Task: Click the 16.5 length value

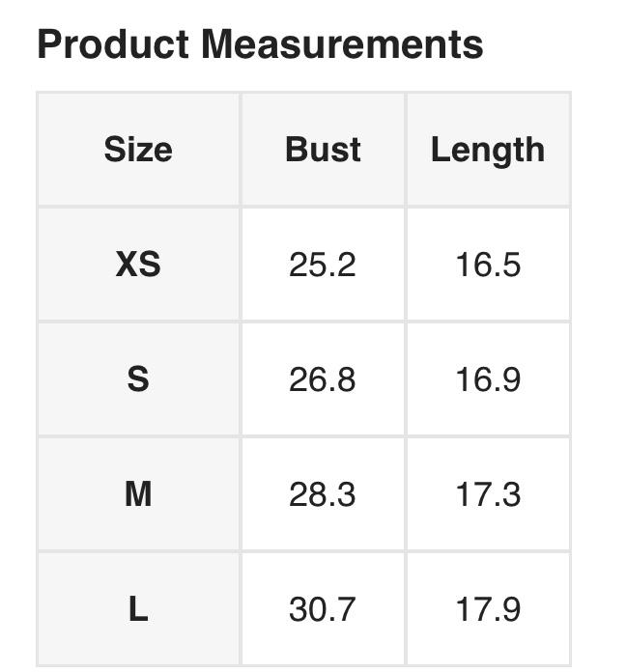Action: [x=488, y=265]
